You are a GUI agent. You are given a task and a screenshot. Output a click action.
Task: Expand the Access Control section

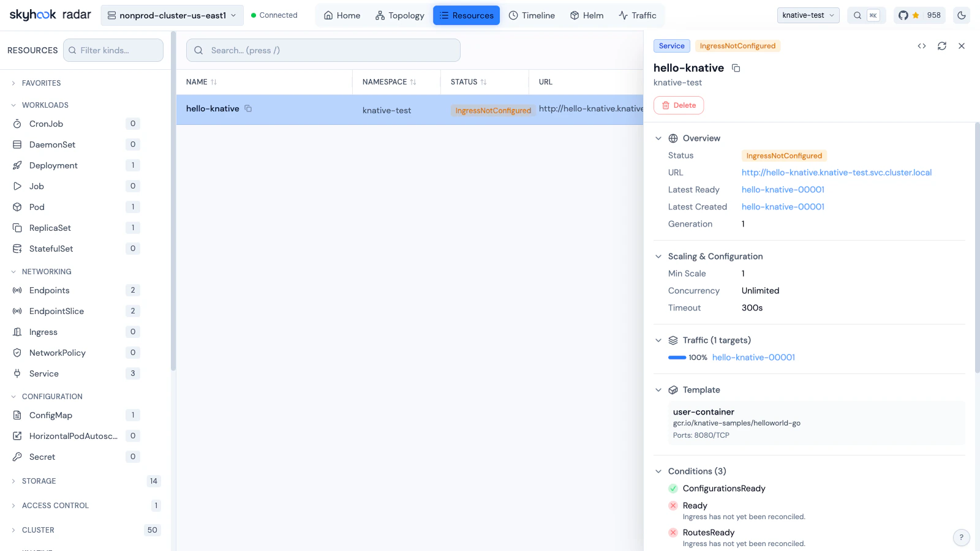click(x=85, y=506)
